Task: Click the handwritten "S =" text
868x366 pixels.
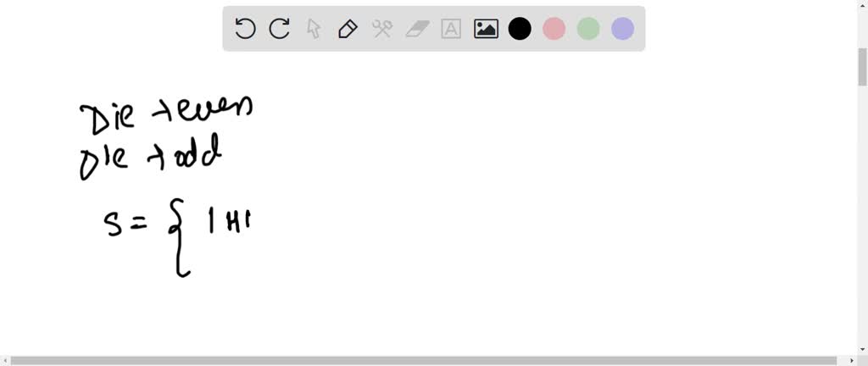Action: (x=125, y=225)
